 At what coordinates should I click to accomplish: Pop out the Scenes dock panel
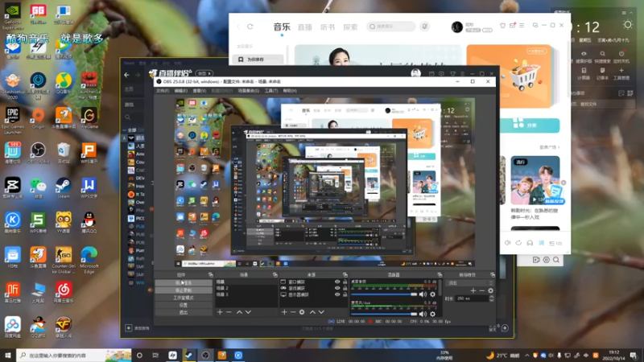275,274
